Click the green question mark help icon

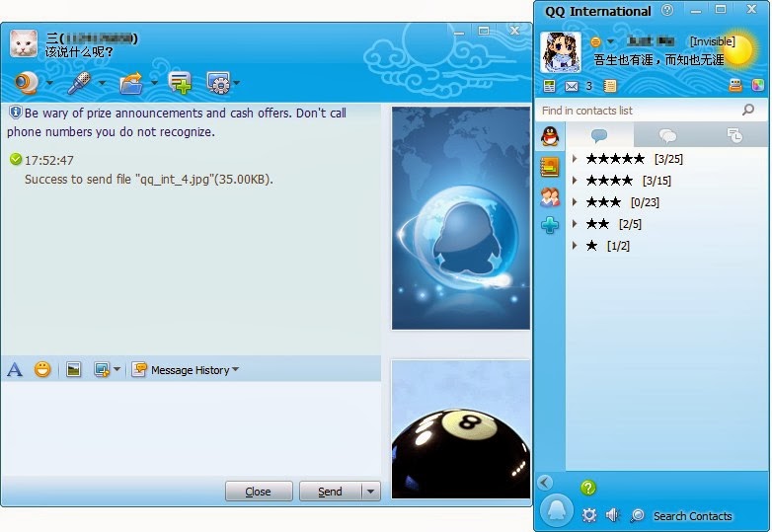click(x=588, y=488)
